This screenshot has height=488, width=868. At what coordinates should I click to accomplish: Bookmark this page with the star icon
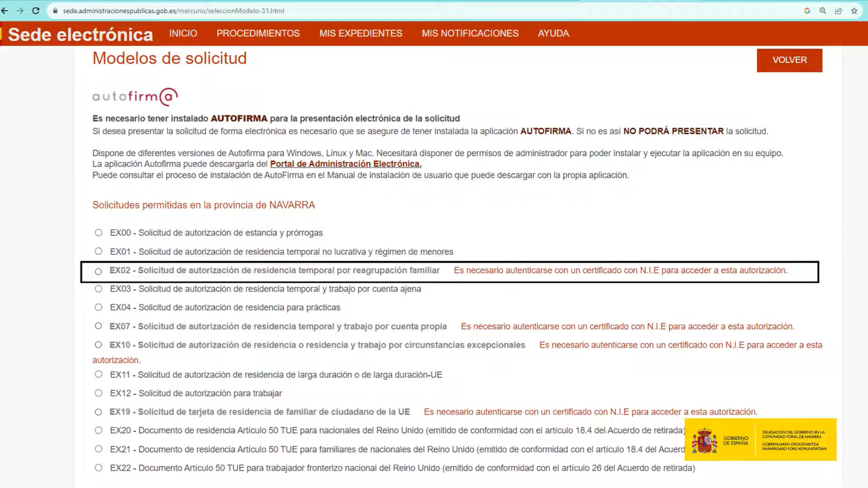854,11
